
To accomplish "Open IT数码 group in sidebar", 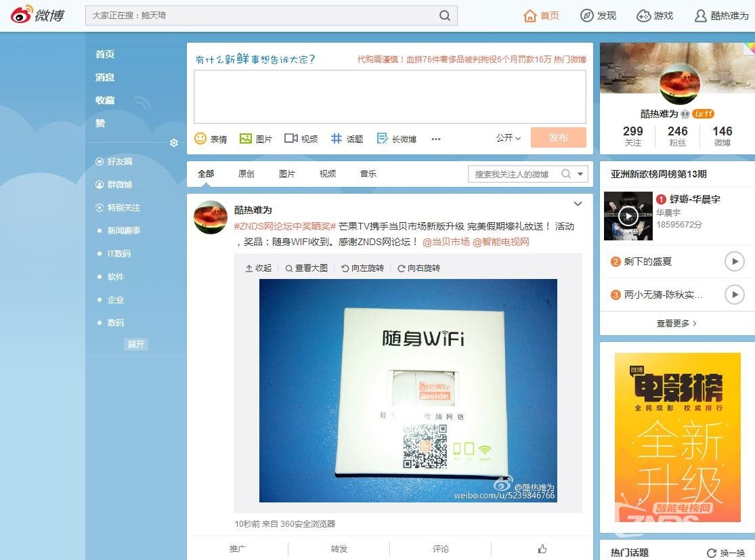I will 119,254.
